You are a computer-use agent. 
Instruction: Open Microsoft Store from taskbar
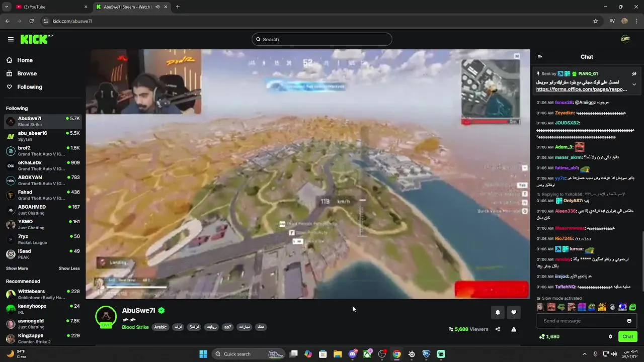(x=323, y=354)
